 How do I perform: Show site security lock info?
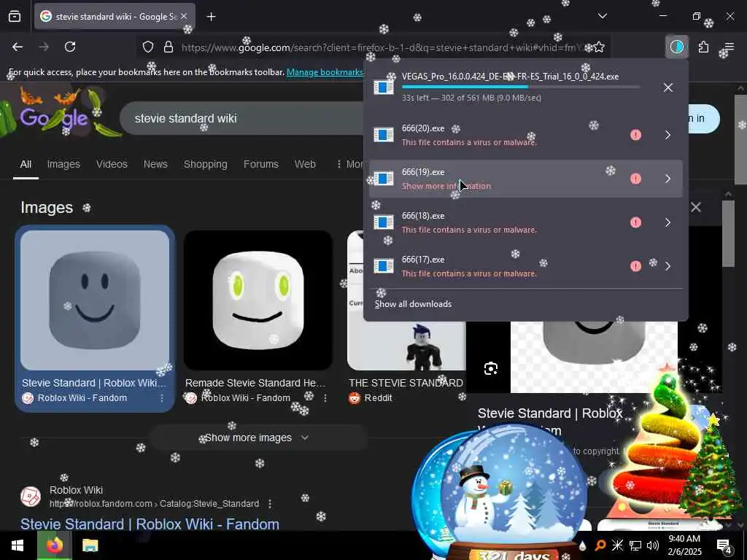pyautogui.click(x=169, y=47)
